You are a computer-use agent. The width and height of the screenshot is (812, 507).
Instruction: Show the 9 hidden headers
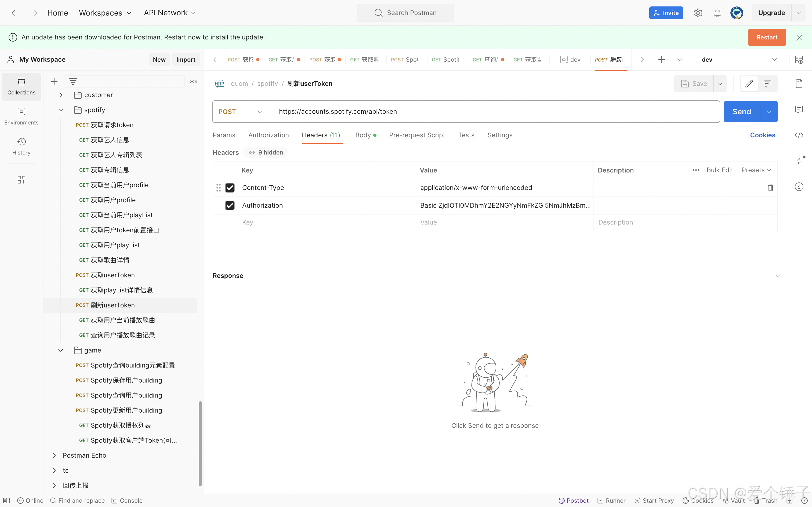(x=266, y=153)
